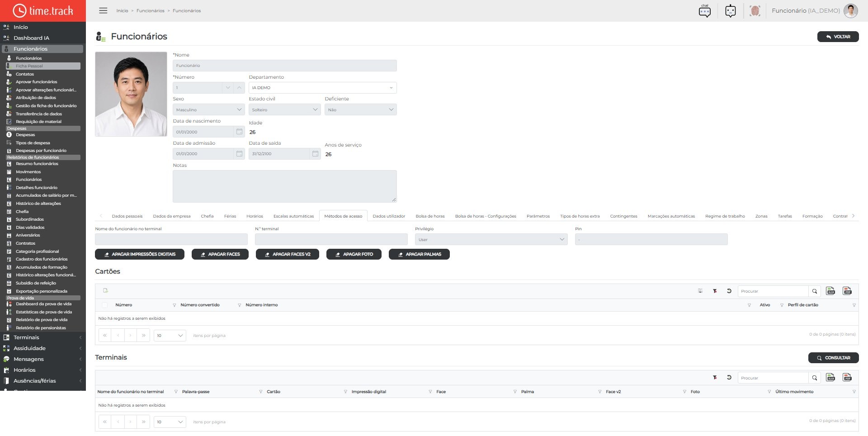Image resolution: width=868 pixels, height=436 pixels.
Task: Clear filters in Terminais grid
Action: 715,377
